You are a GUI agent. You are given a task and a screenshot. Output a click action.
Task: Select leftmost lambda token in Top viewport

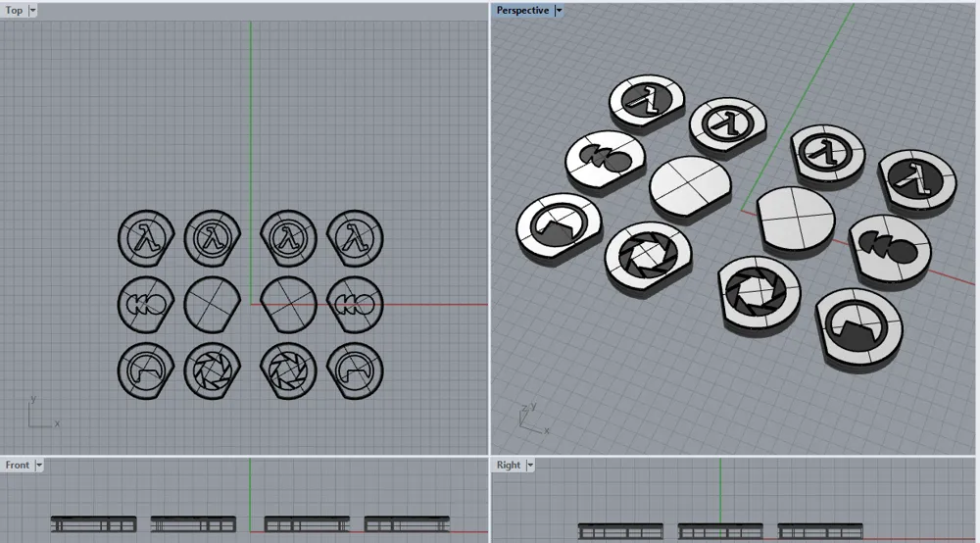[x=146, y=238]
